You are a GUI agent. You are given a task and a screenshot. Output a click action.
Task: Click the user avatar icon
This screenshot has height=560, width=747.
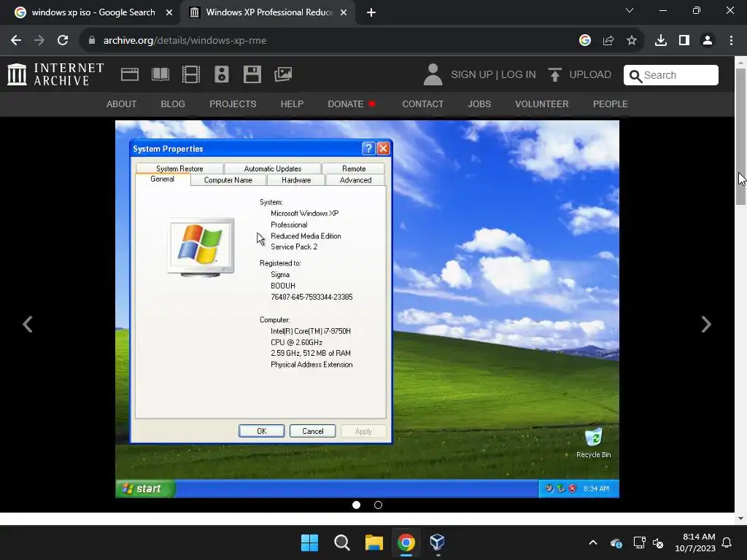pyautogui.click(x=433, y=74)
